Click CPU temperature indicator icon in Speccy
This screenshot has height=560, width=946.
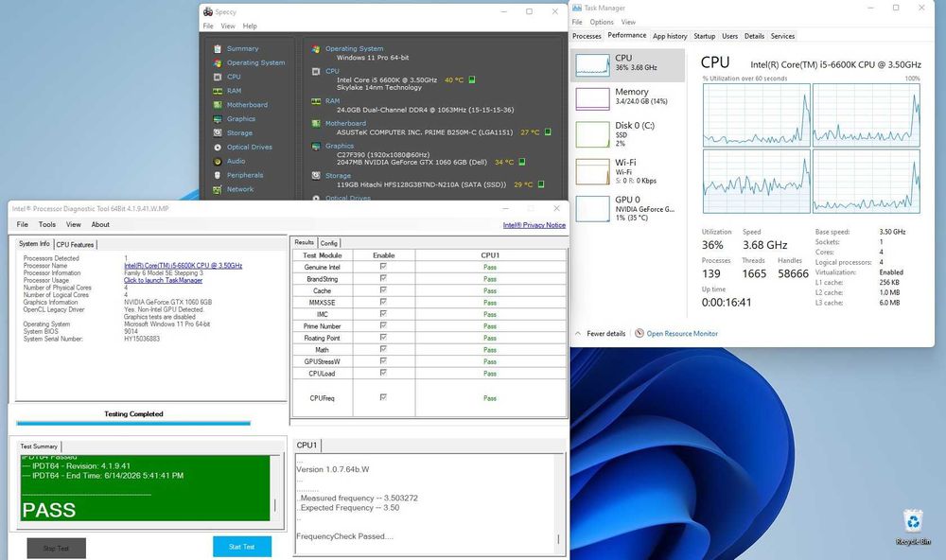tap(472, 79)
